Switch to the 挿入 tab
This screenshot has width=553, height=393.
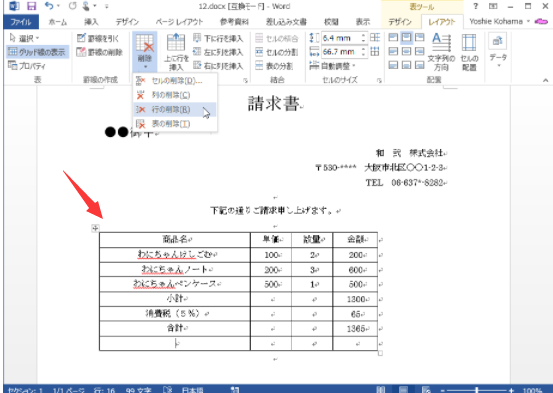[91, 22]
